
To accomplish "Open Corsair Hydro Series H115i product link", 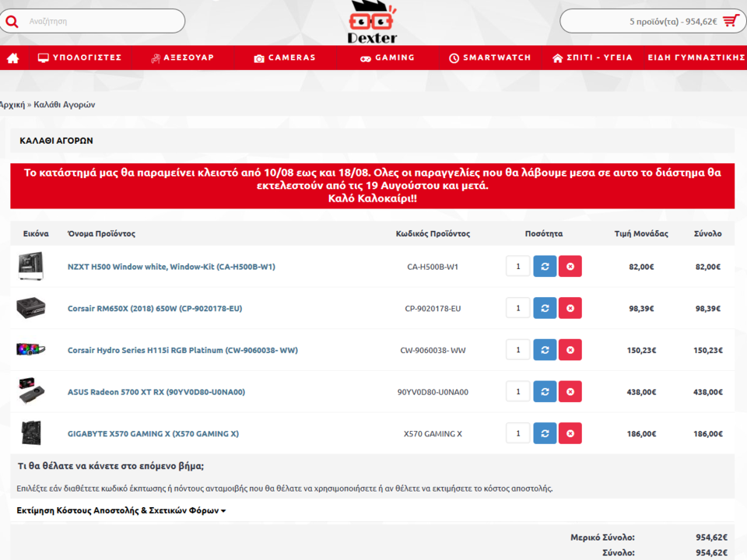I will coord(182,351).
